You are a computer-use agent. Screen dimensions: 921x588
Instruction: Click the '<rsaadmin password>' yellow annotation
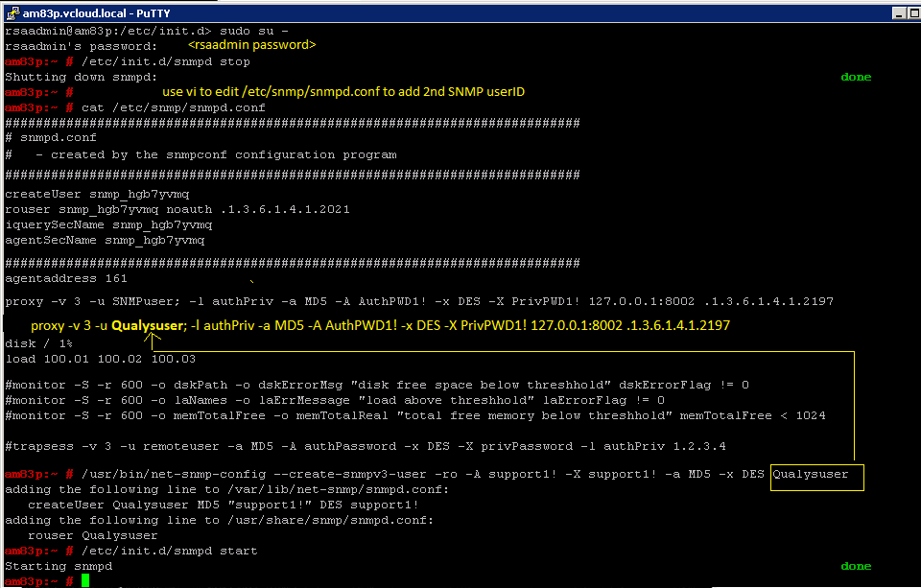coord(251,45)
